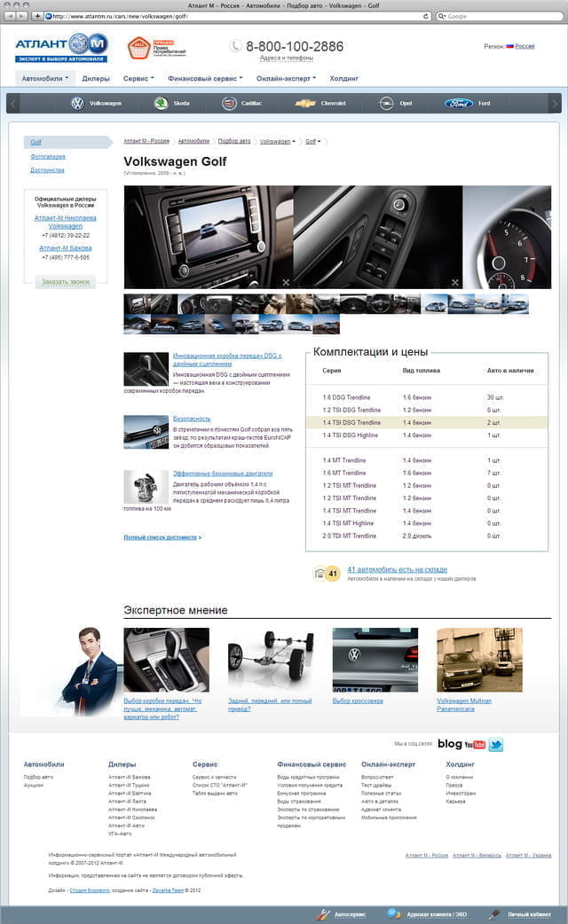This screenshot has width=568, height=924.
Task: Open the Автомобили menu dropdown
Action: click(x=45, y=78)
